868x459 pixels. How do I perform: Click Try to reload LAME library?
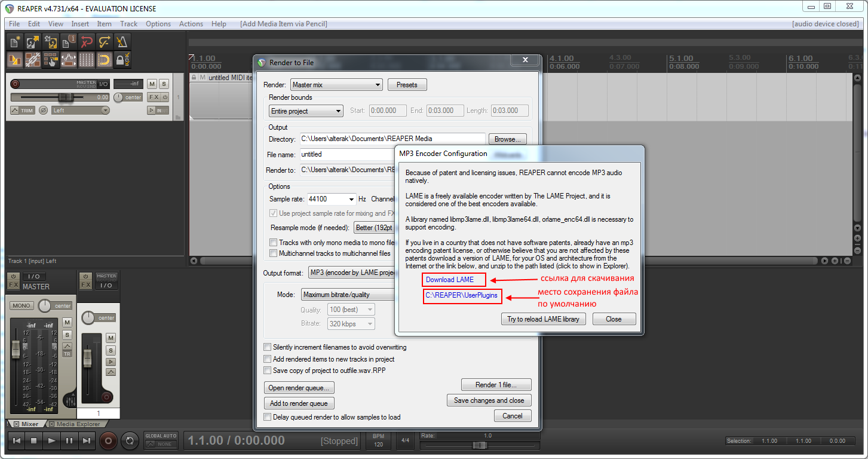(x=543, y=319)
